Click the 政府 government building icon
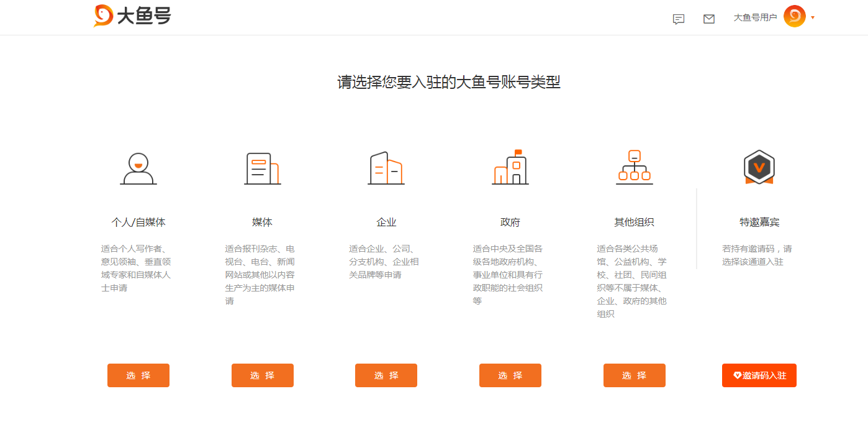Image resolution: width=868 pixels, height=427 pixels. (x=510, y=167)
